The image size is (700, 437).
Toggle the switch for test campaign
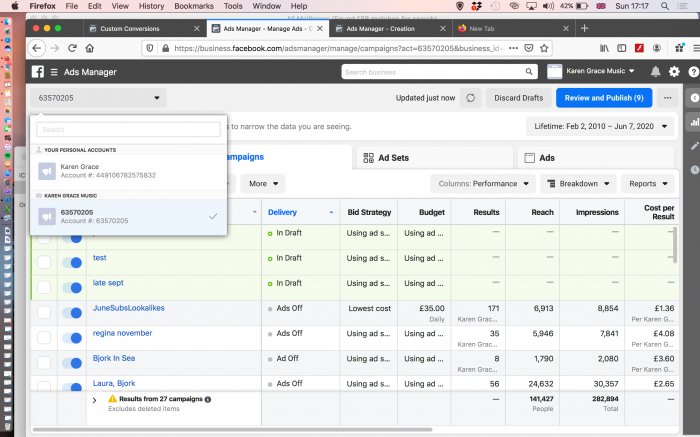click(x=72, y=263)
